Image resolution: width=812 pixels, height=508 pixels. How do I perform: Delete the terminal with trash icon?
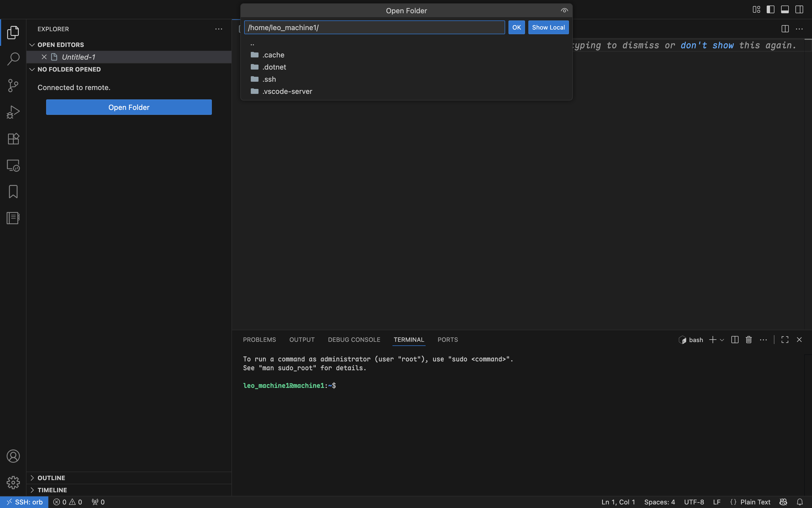click(748, 340)
